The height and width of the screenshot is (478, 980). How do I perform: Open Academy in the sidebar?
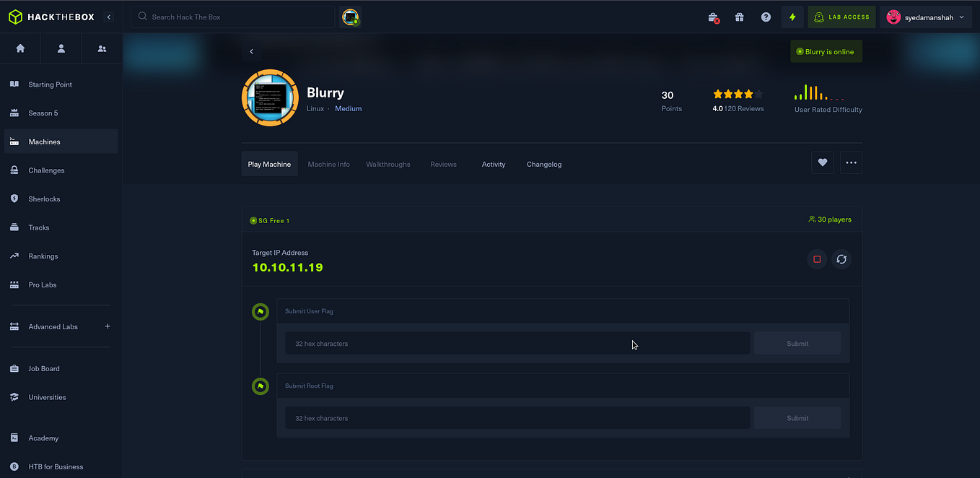[61, 438]
